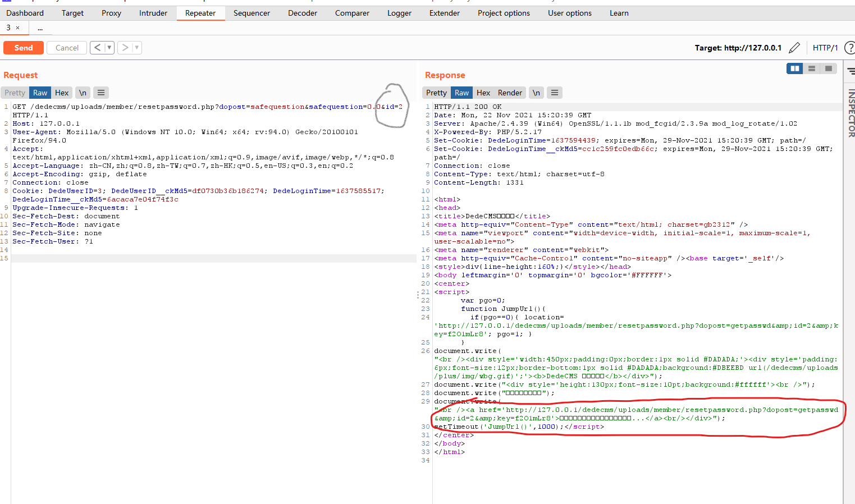Edit target with pencil icon
855x504 pixels.
click(794, 48)
